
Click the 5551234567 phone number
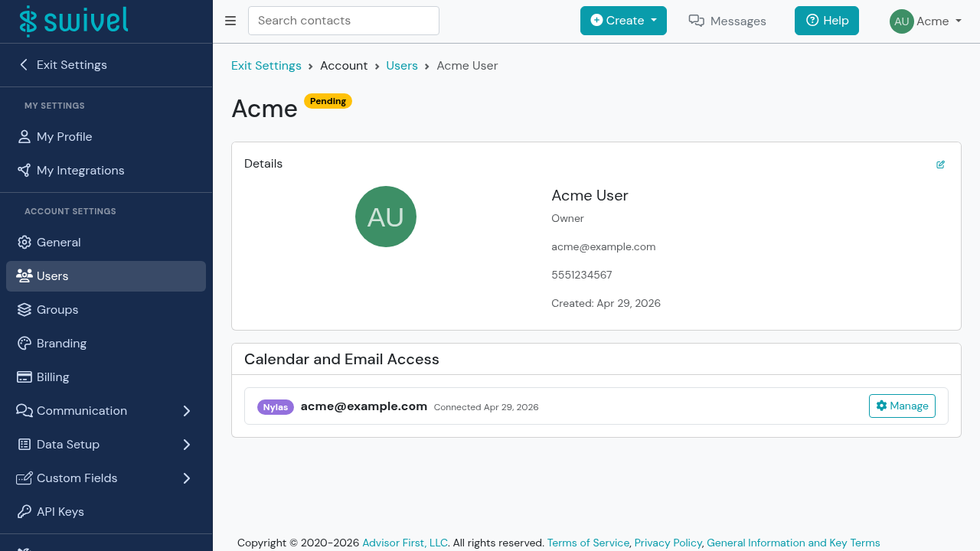coord(582,275)
